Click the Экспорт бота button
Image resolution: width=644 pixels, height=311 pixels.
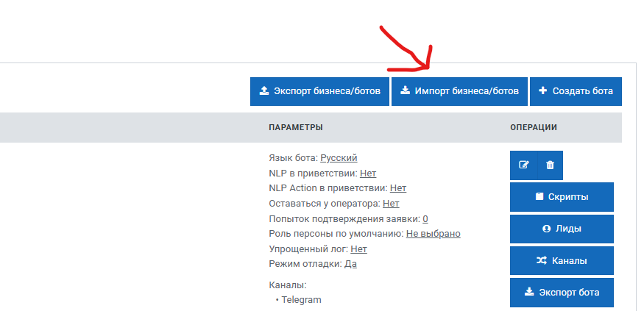coord(562,292)
